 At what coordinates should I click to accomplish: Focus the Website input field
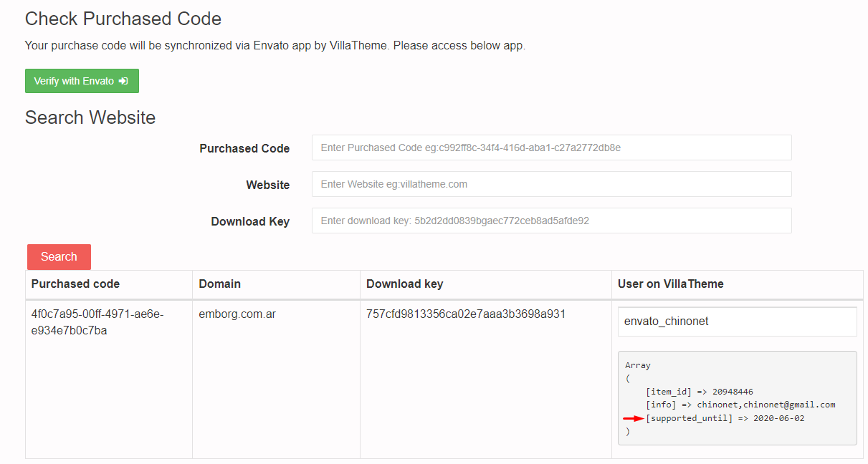click(551, 184)
